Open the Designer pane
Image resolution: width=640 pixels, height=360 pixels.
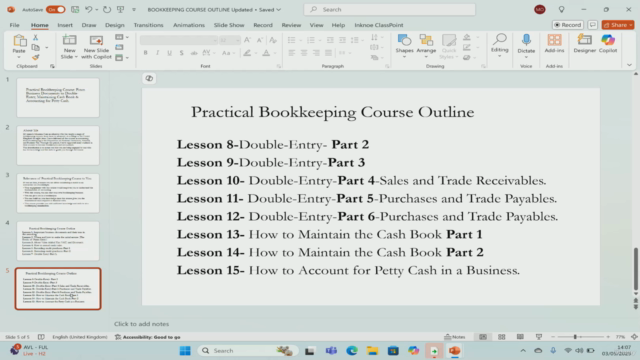click(x=584, y=44)
